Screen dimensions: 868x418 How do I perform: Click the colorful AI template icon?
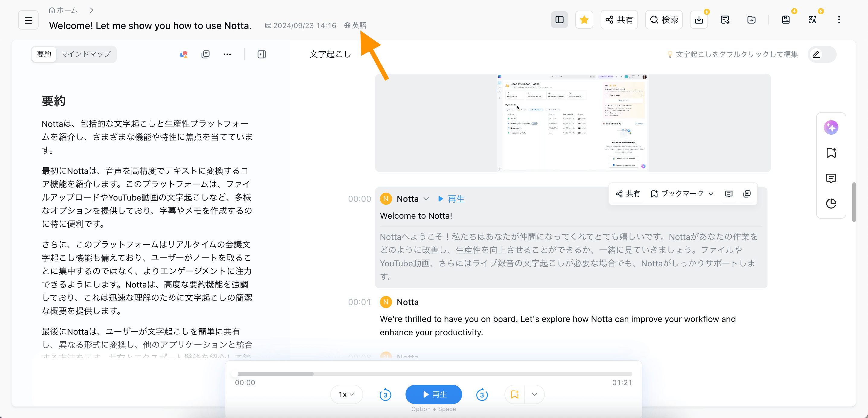(x=183, y=54)
